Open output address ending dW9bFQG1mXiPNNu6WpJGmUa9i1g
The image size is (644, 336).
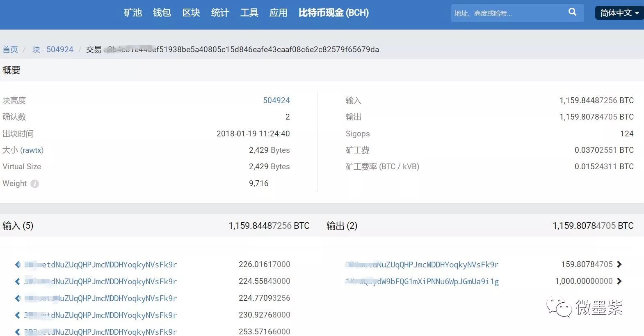point(422,281)
